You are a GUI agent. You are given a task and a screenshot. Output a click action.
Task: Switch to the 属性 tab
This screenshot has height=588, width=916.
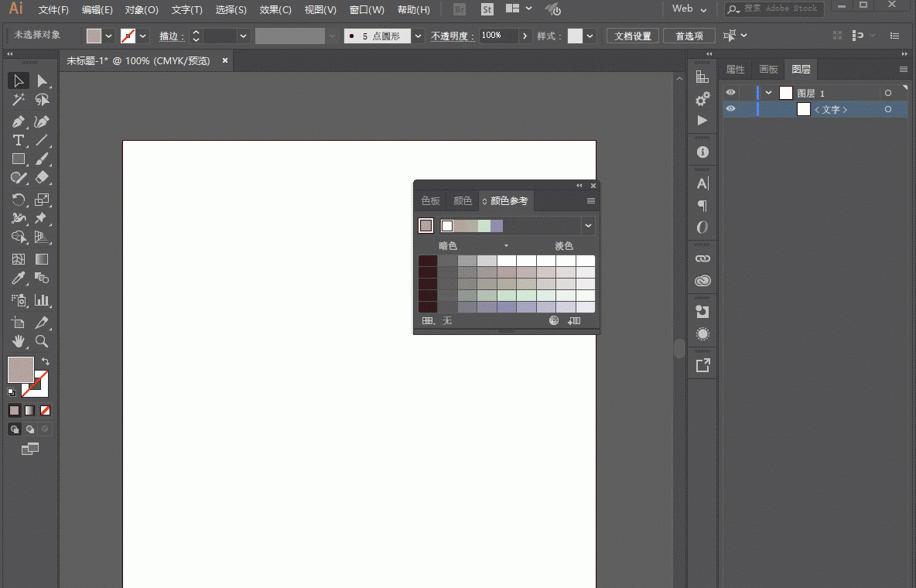point(735,70)
